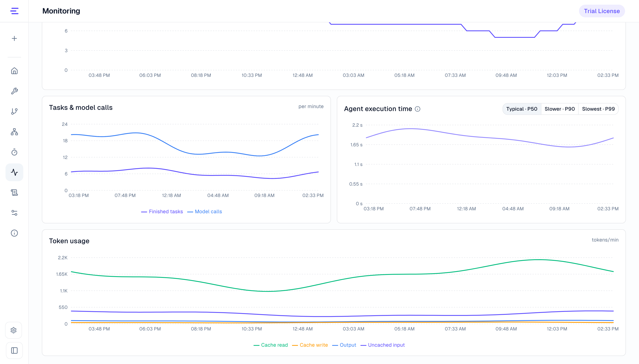Toggle Uncached input legend series
The image size is (639, 364).
[382, 345]
